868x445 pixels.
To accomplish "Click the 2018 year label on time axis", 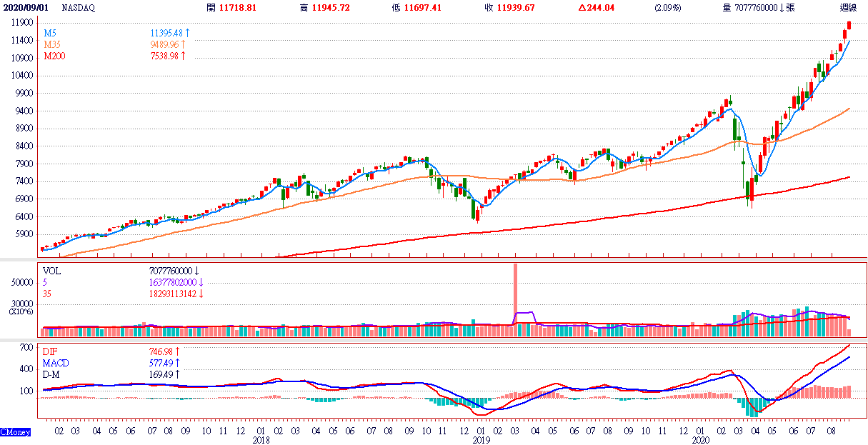I will 260,441.
